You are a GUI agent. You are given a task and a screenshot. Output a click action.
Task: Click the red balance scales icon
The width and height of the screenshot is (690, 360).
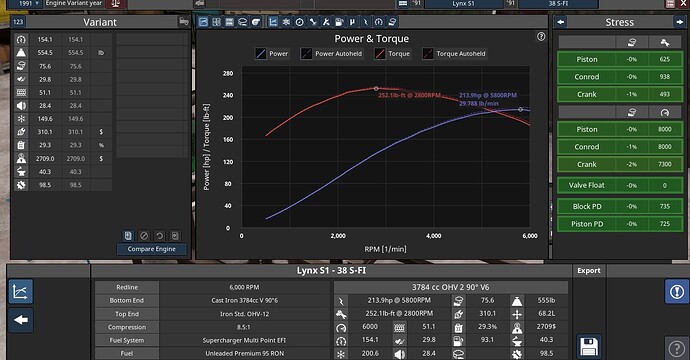tap(116, 4)
